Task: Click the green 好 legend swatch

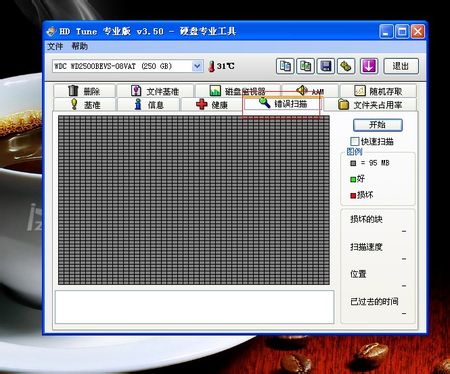Action: coord(353,179)
